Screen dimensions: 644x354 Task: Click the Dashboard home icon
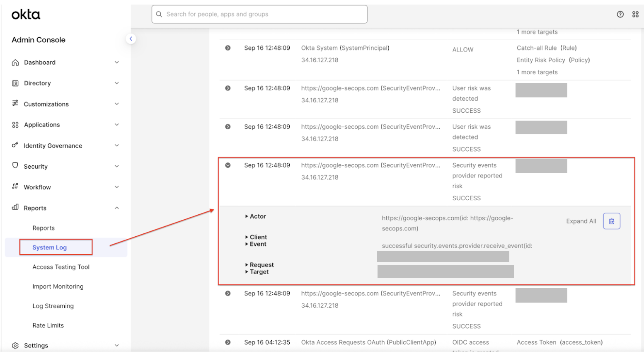point(15,62)
